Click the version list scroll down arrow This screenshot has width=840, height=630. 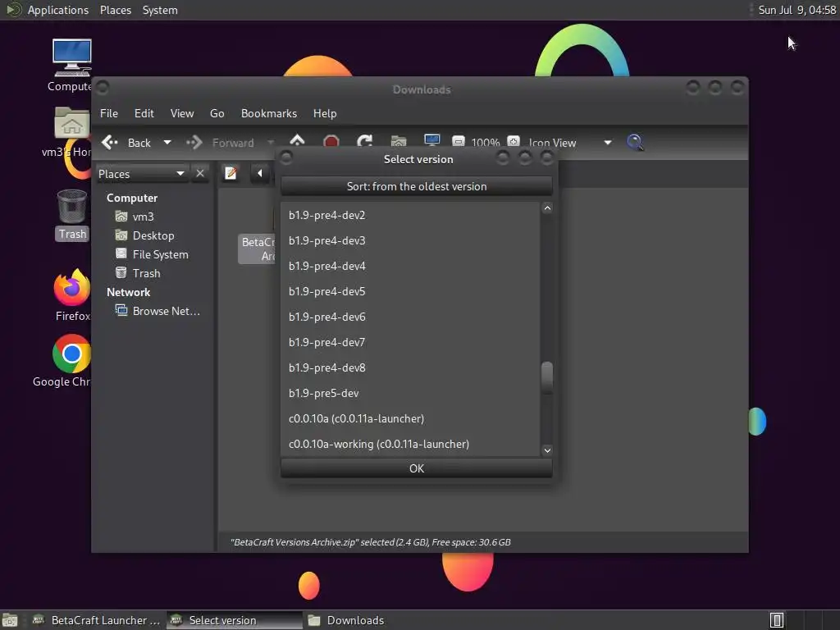547,450
